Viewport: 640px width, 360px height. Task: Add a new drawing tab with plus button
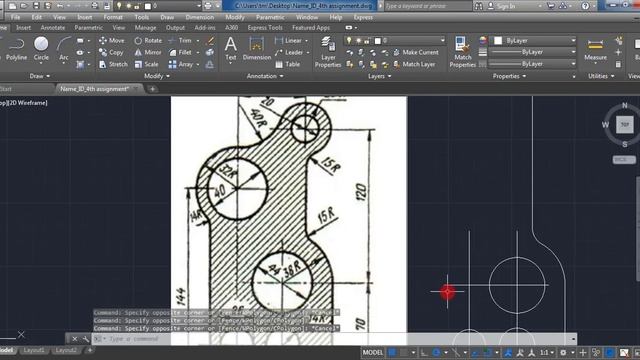pyautogui.click(x=152, y=89)
